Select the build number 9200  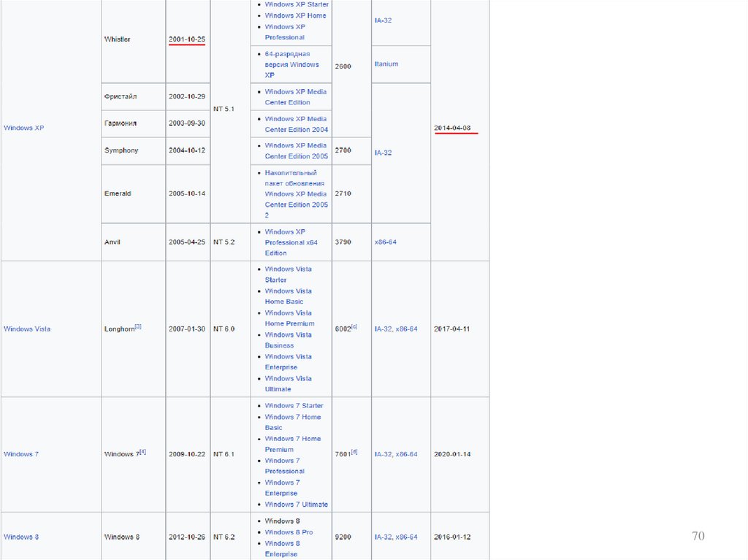point(343,537)
